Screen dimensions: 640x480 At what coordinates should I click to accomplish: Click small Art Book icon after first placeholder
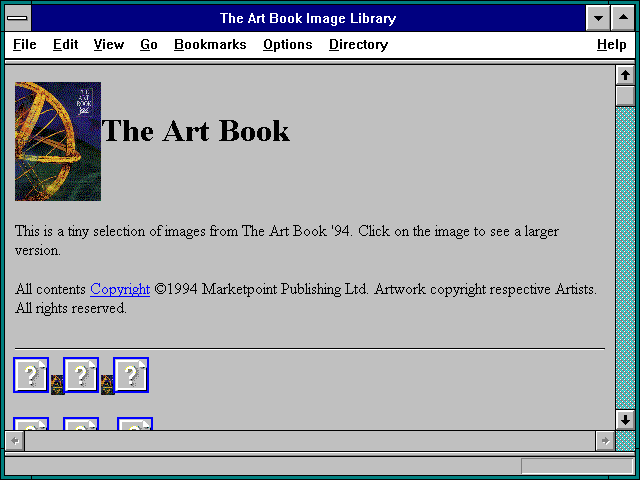[x=57, y=384]
